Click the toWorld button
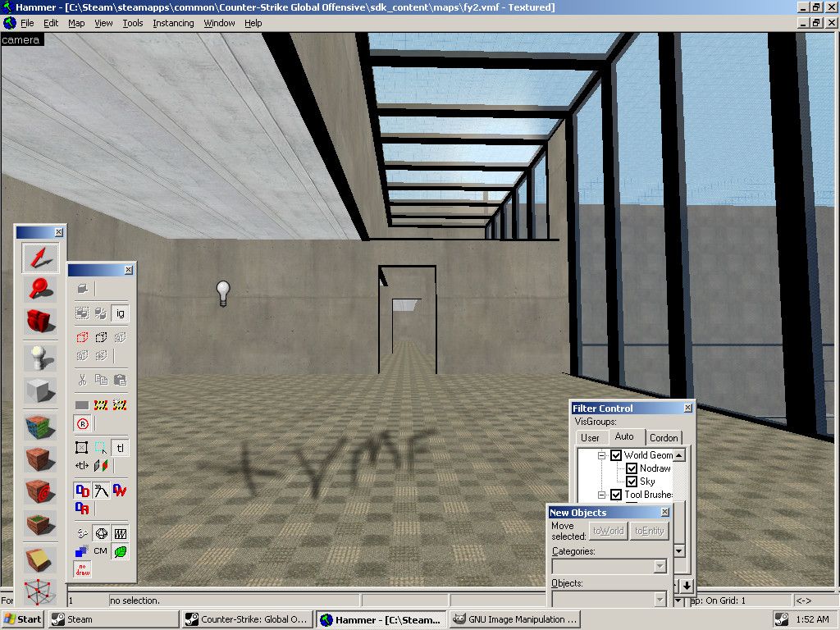This screenshot has width=840, height=630. click(608, 531)
